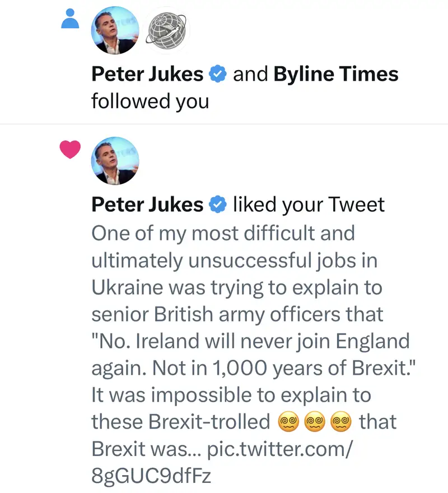Click verified badge in liked Tweet notification

(217, 205)
